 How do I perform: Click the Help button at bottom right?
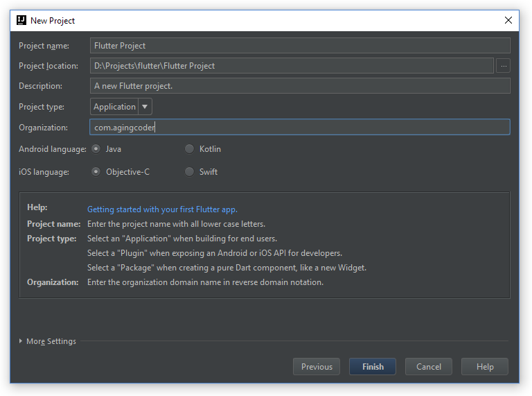coord(485,367)
